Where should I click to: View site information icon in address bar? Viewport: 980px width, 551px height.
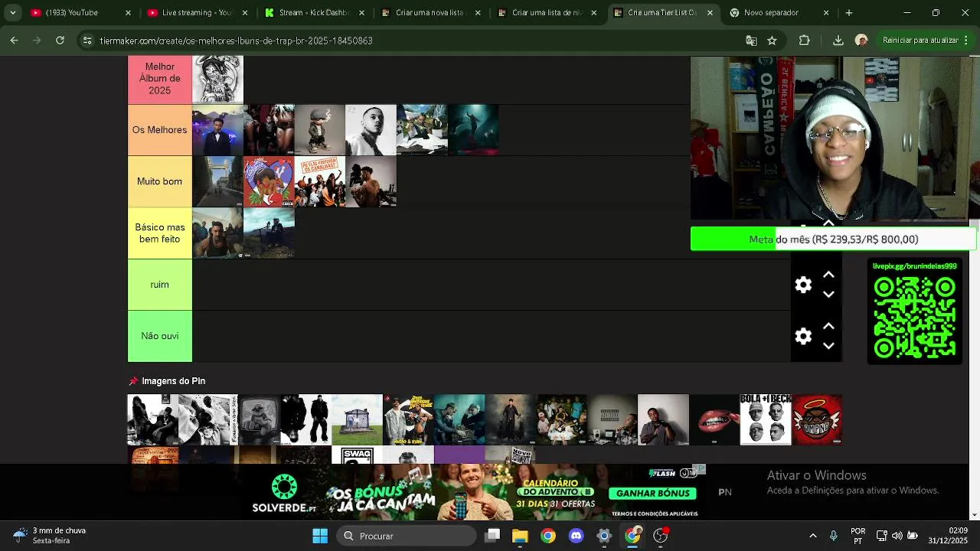click(87, 41)
